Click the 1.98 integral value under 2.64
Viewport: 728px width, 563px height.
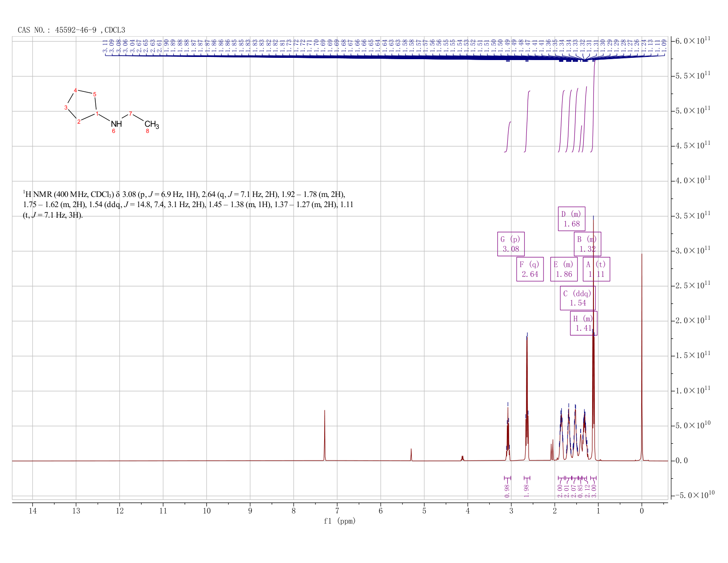point(526,491)
